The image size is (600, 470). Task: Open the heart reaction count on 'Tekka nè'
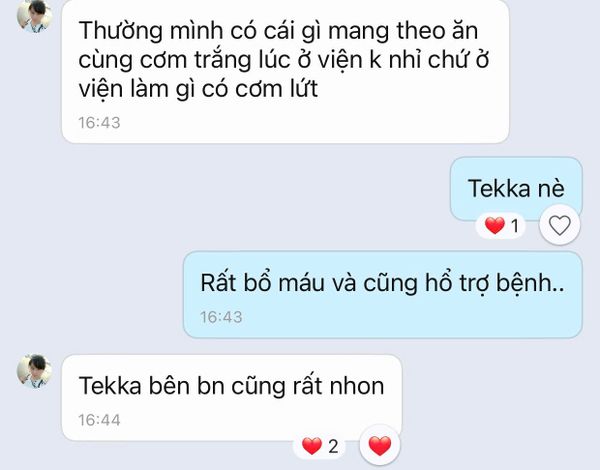click(x=501, y=225)
